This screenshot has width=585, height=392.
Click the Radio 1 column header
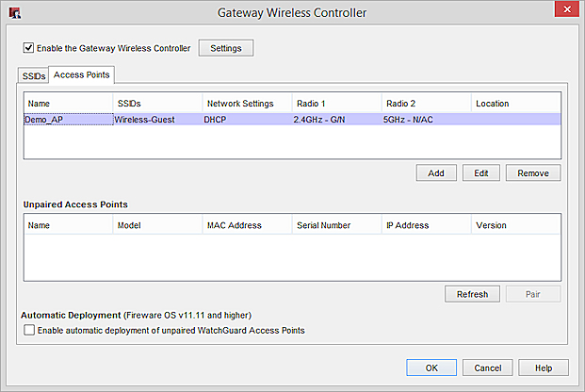pyautogui.click(x=333, y=103)
